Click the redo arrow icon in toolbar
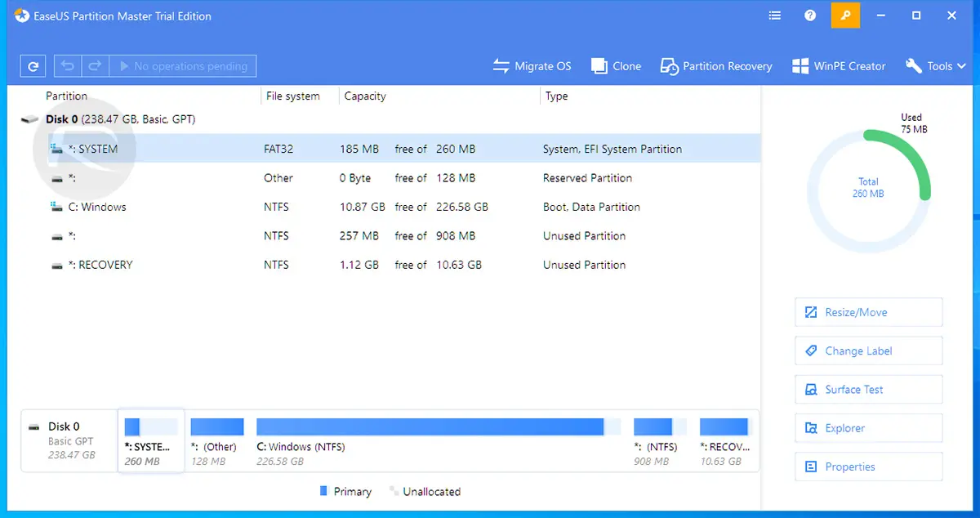 [x=95, y=66]
